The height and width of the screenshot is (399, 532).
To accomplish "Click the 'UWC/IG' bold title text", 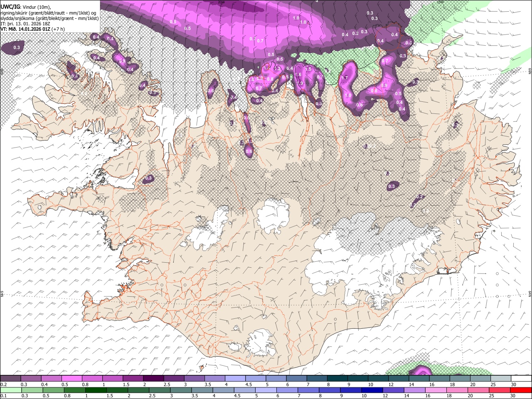I will click(10, 7).
